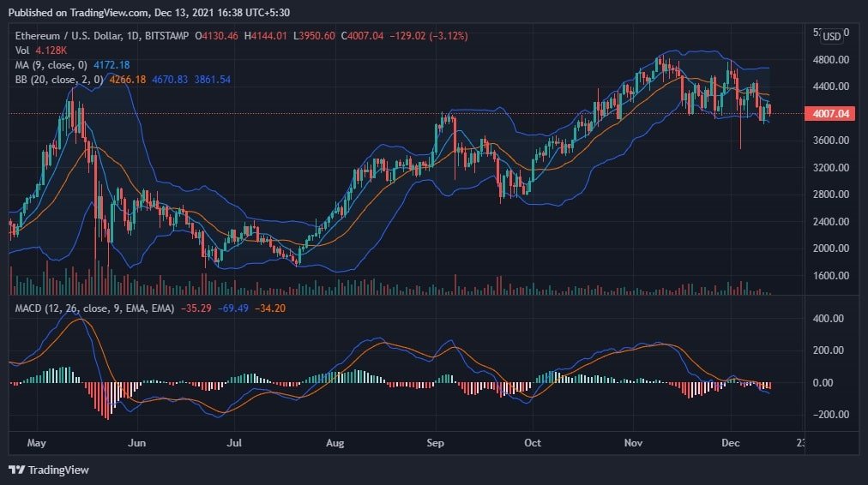Screen dimensions: 868x485
Task: Click the Aug label on time axis
Action: [x=335, y=443]
